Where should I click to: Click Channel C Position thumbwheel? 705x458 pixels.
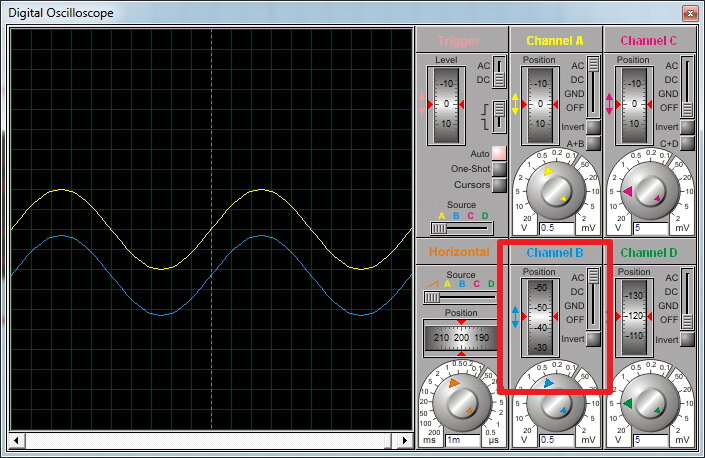[x=634, y=106]
